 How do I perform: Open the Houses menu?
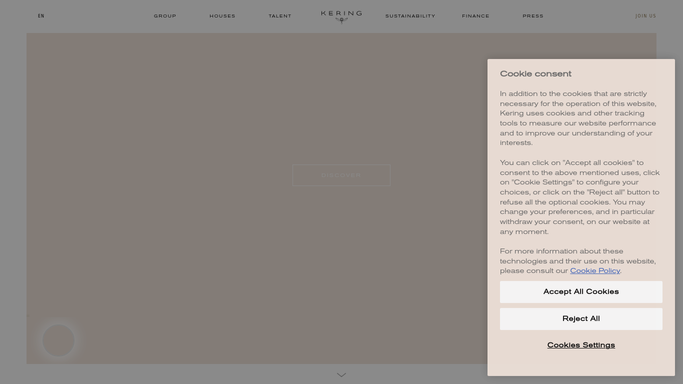222,16
